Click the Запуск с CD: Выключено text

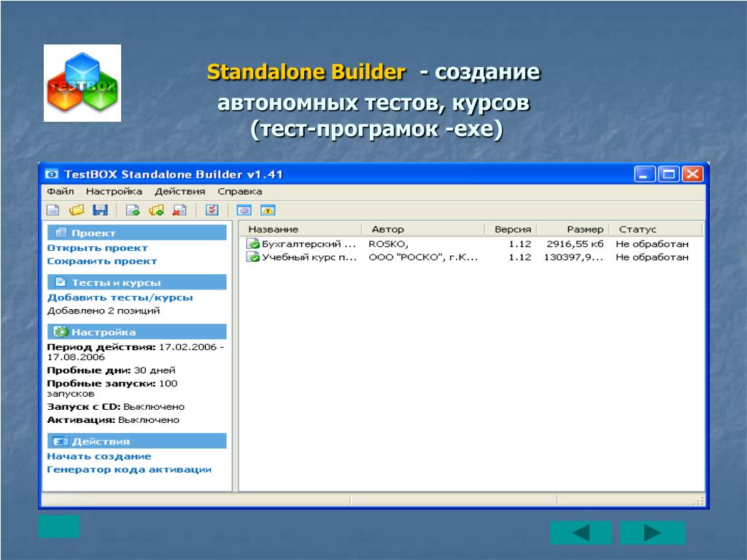116,407
